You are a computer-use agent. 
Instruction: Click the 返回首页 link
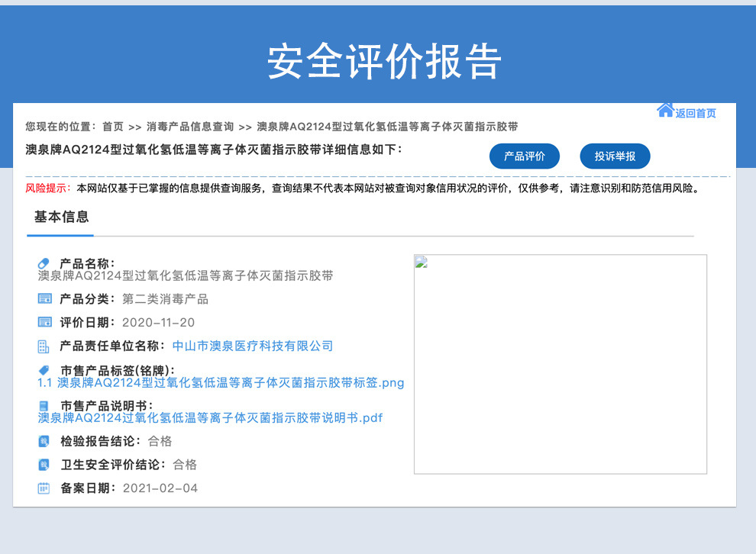pyautogui.click(x=695, y=113)
